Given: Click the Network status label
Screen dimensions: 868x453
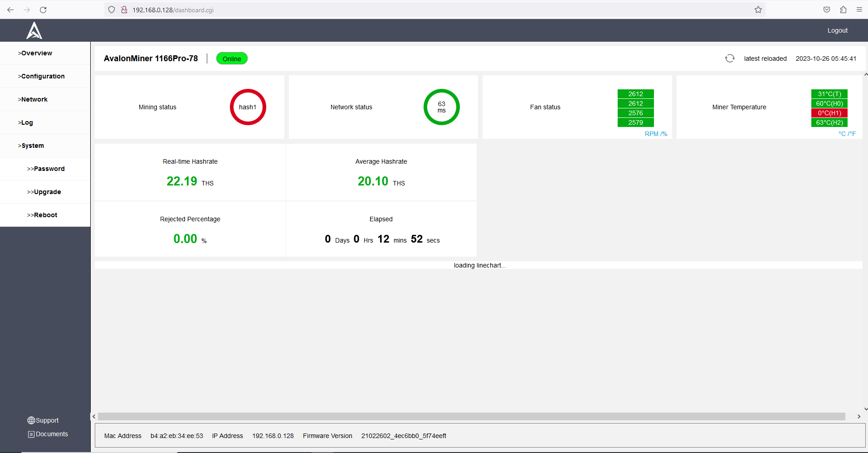Looking at the screenshot, I should (351, 107).
